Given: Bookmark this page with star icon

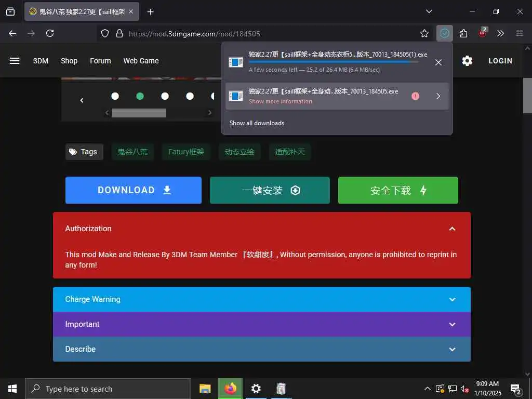Looking at the screenshot, I should 424,33.
